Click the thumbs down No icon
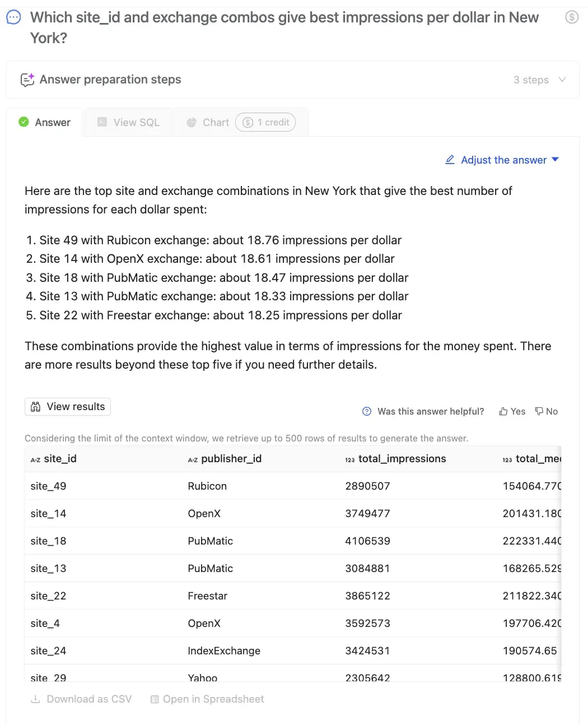This screenshot has height=725, width=588. click(539, 411)
